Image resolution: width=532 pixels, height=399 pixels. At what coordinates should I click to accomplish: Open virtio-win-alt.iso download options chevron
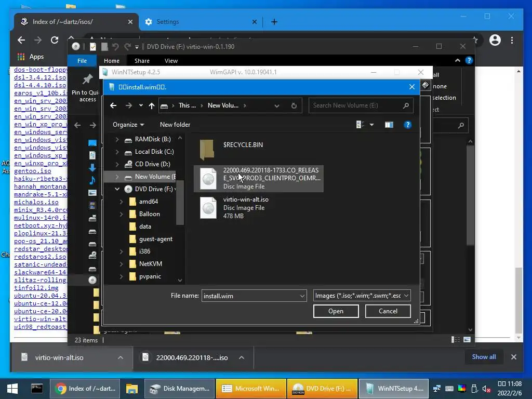coord(121,357)
